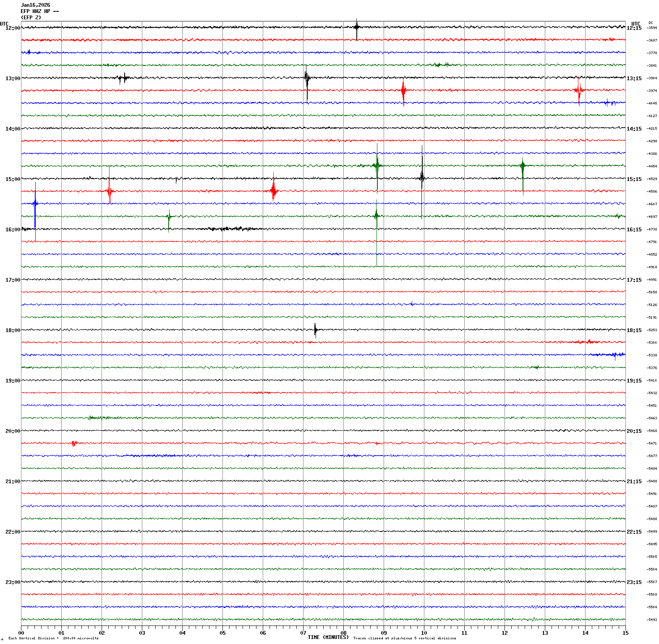Click the Jan16,2026 date header

[35, 5]
